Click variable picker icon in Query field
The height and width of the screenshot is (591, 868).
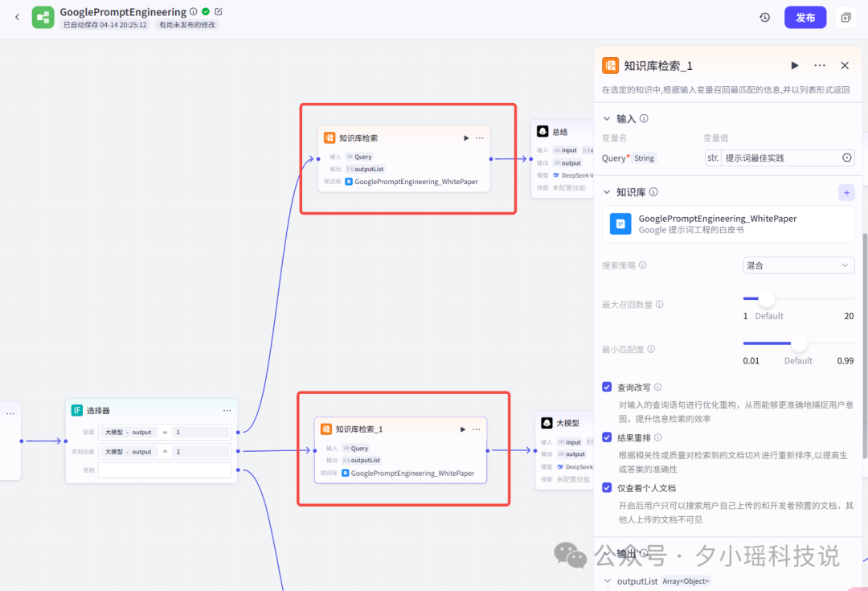pos(846,158)
